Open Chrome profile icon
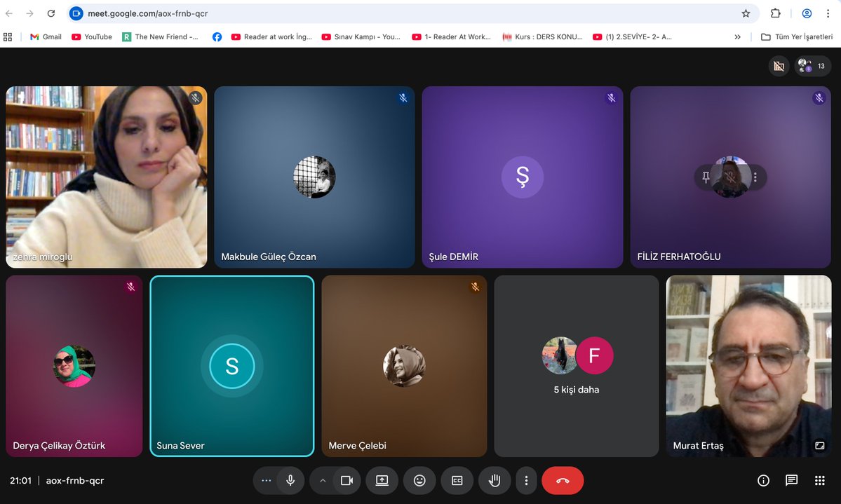 pos(807,13)
